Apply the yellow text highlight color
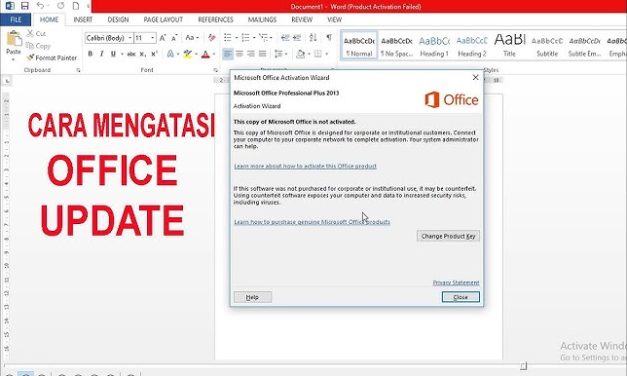The width and height of the screenshot is (627, 376). click(187, 54)
